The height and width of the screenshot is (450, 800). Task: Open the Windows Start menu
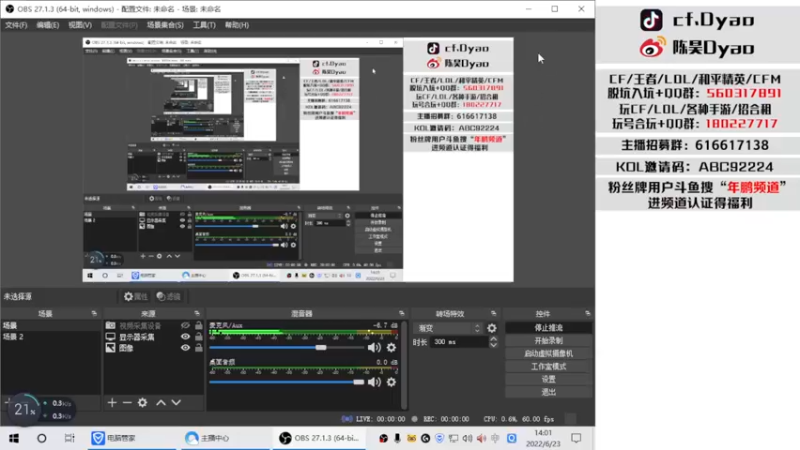[x=14, y=438]
